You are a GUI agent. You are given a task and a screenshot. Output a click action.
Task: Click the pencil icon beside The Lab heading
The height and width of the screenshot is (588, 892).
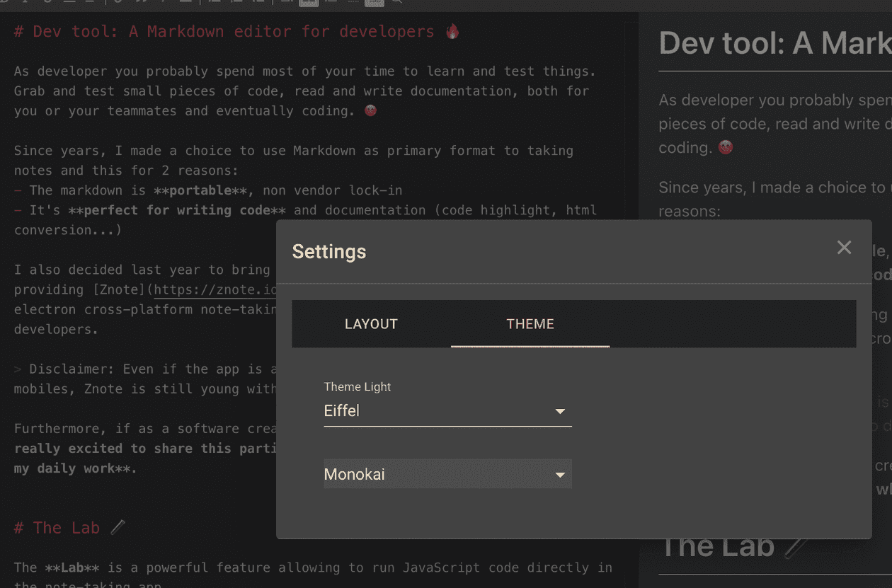119,526
